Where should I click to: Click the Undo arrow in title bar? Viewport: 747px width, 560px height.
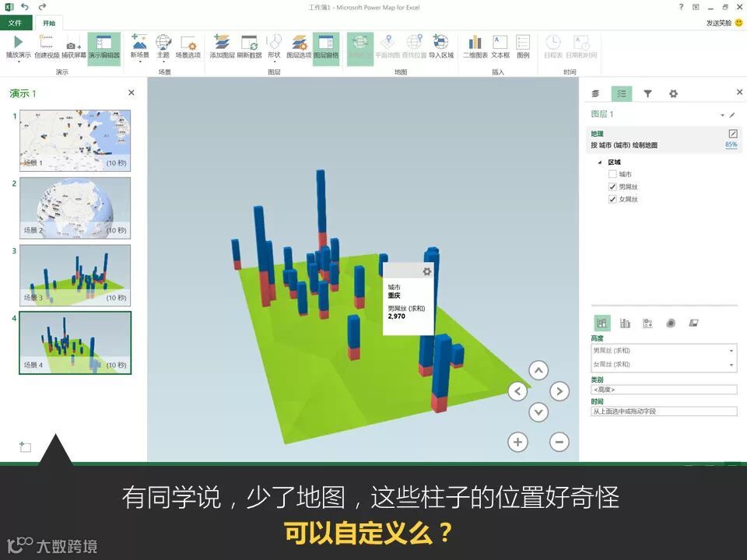(x=25, y=7)
